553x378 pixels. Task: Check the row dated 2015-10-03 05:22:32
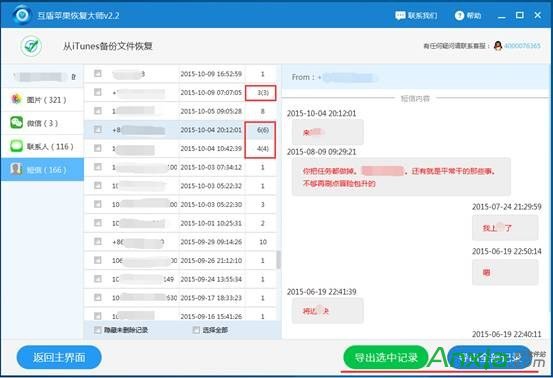click(x=98, y=185)
